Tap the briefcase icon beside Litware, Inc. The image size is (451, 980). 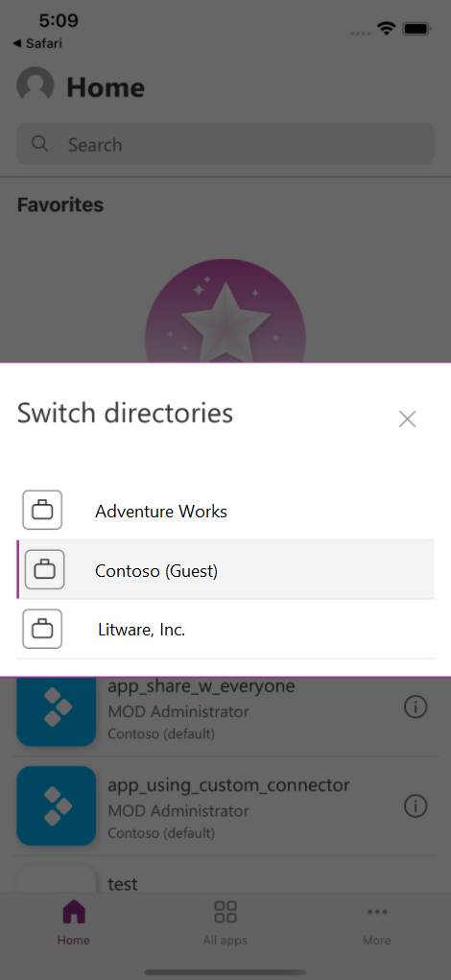(x=42, y=629)
